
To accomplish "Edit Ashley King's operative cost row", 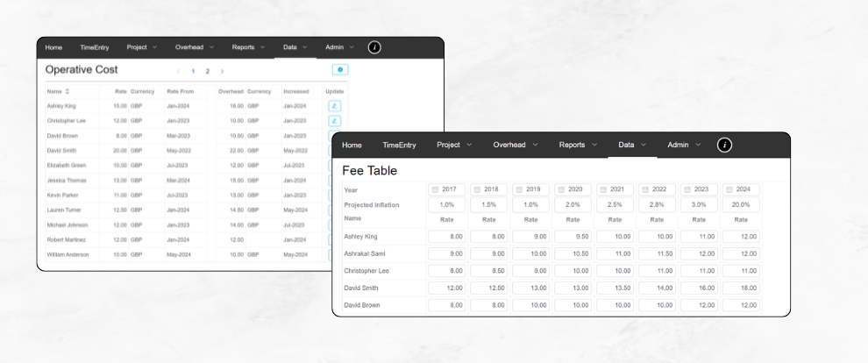I will pos(334,105).
